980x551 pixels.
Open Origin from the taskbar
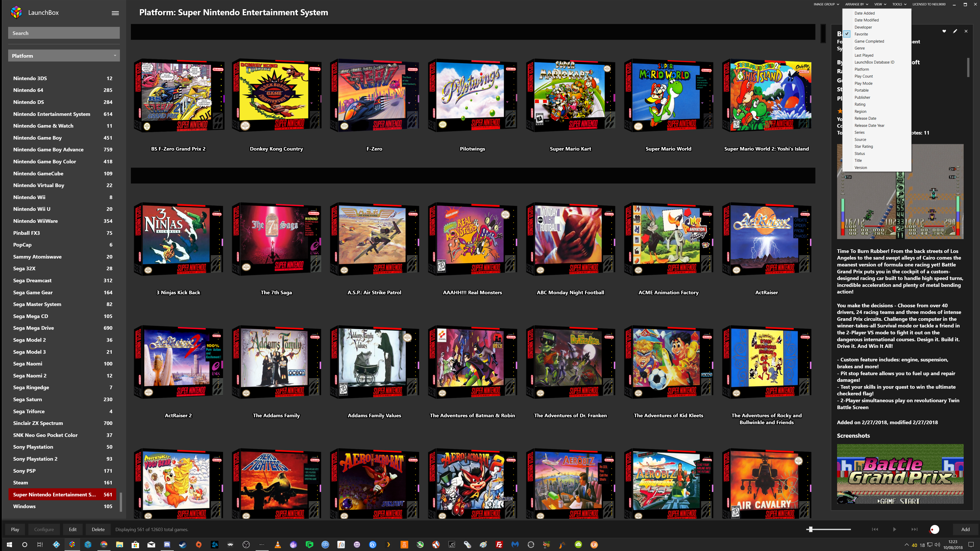tap(199, 545)
